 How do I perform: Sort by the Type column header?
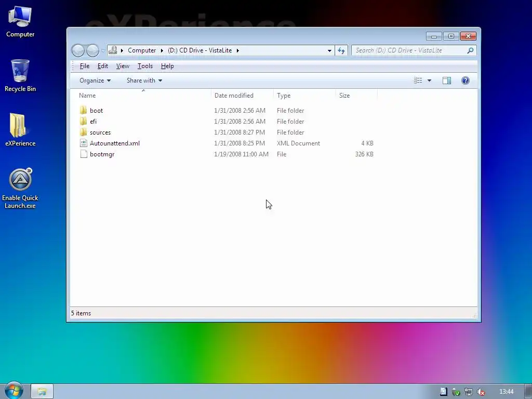pos(304,96)
